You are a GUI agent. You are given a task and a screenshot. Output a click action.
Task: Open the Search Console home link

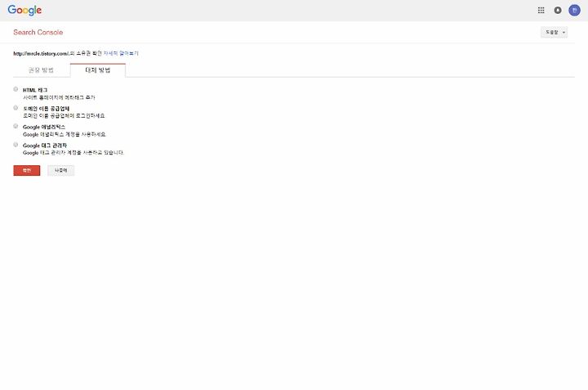[x=38, y=32]
